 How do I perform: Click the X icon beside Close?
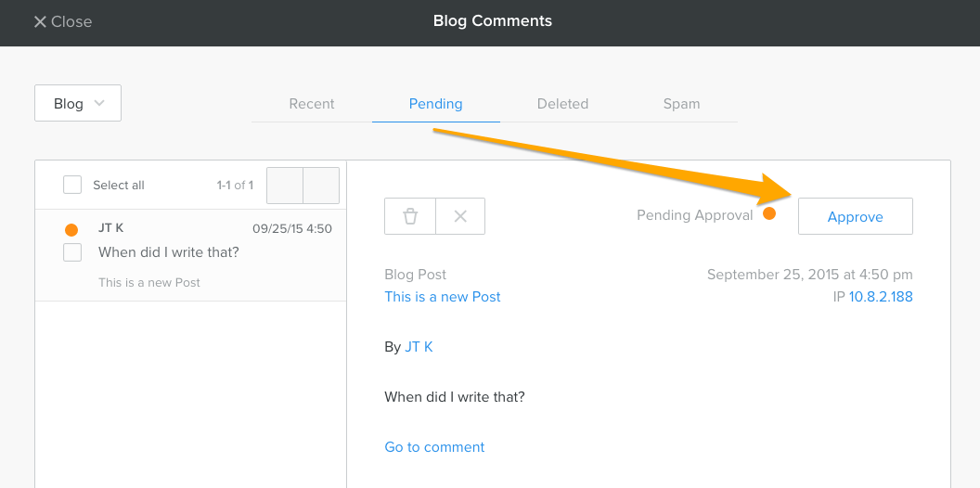pos(40,22)
